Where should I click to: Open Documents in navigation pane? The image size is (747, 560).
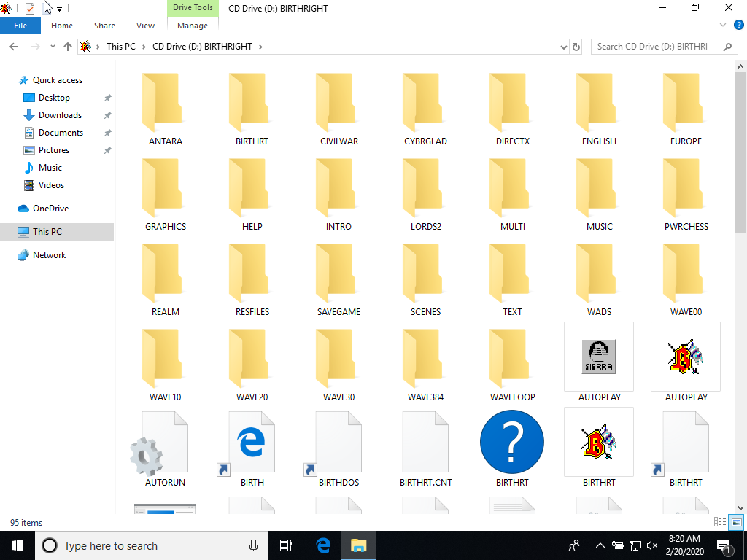coord(61,133)
